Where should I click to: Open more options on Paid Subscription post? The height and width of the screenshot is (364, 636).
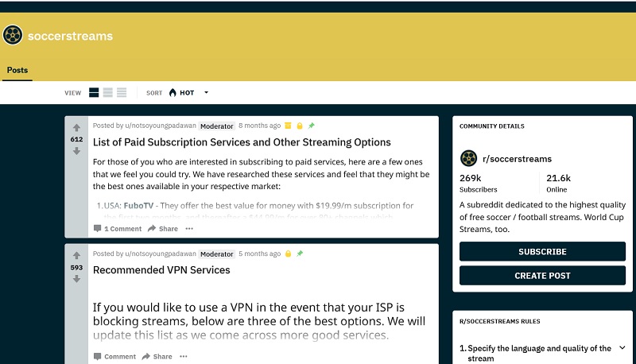click(189, 229)
